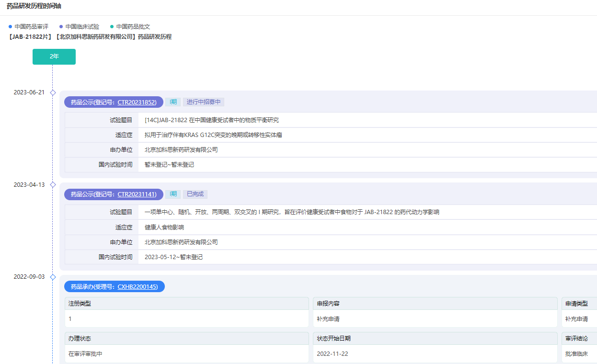Click the 2023-06-21 diamond timeline marker
Image resolution: width=597 pixels, height=364 pixels.
coord(53,92)
